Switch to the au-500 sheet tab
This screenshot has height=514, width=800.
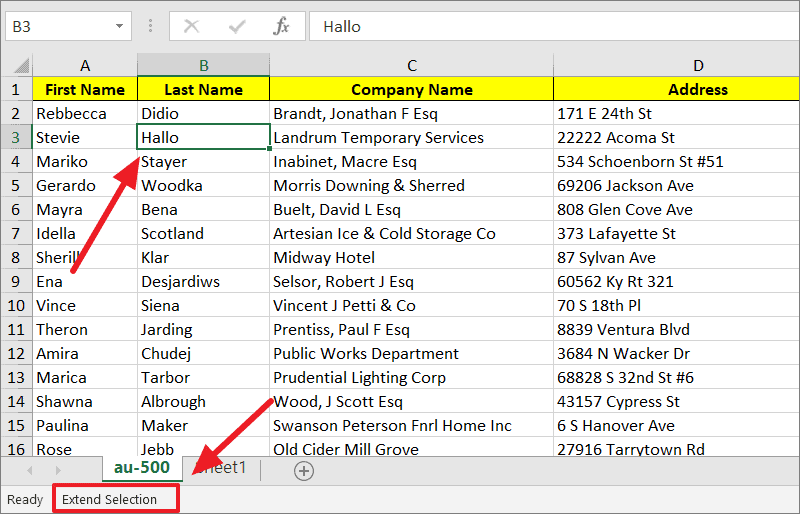(142, 468)
